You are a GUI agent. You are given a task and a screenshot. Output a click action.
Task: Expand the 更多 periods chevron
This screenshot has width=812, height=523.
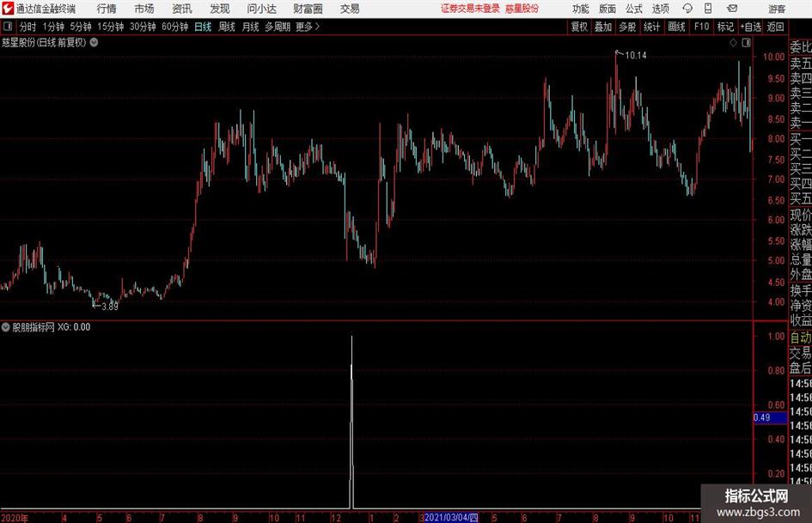click(317, 27)
